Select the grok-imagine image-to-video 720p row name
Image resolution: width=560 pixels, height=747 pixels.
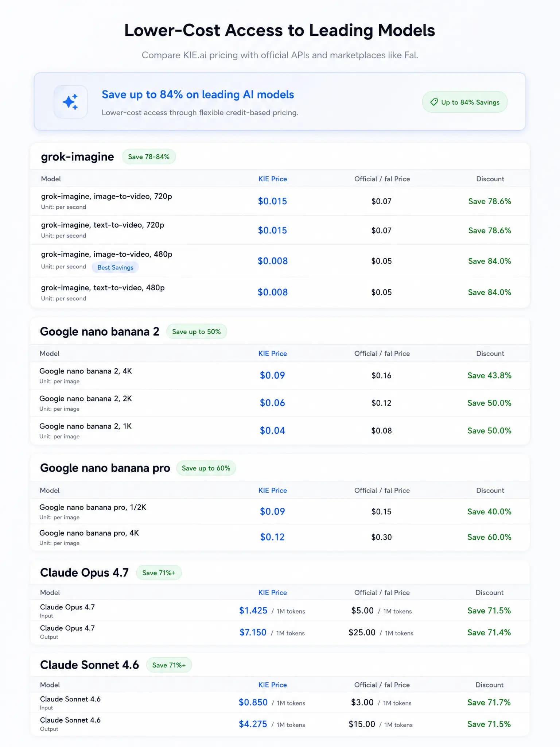click(106, 196)
